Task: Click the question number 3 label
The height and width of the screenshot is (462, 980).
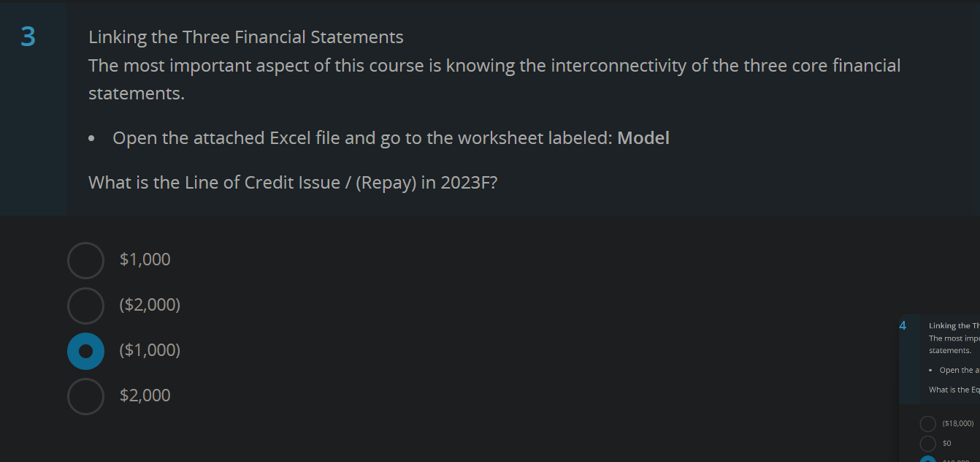Action: tap(27, 37)
